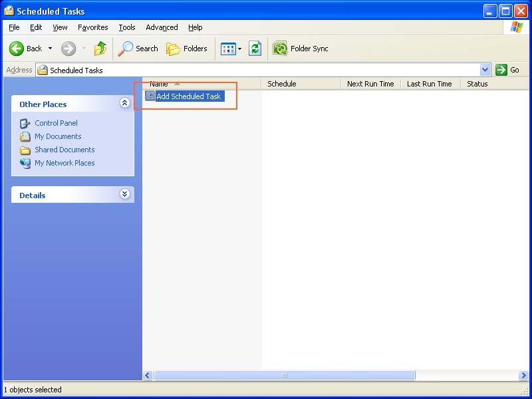Click the Scheduled Tasks title bar icon
The width and height of the screenshot is (532, 399).
pos(9,11)
